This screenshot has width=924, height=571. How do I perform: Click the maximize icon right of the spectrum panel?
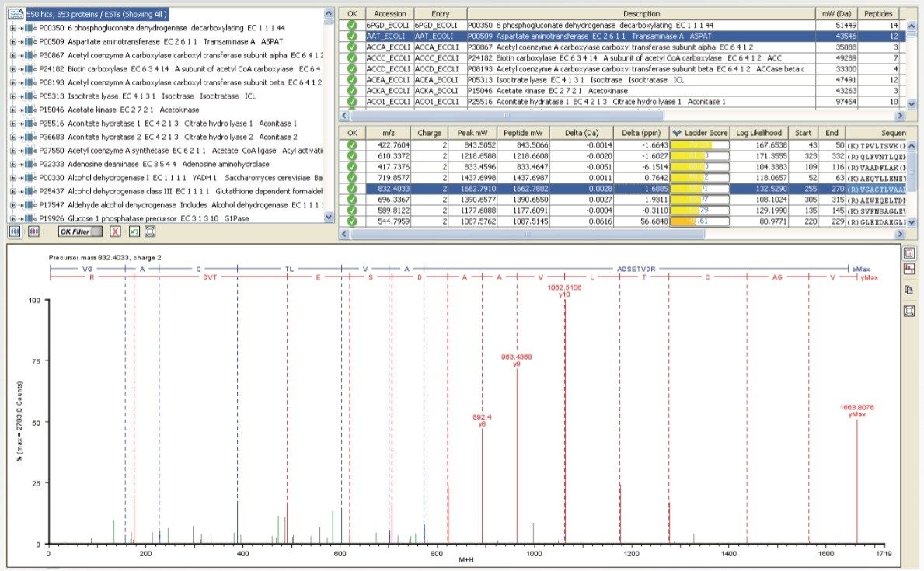(x=909, y=311)
